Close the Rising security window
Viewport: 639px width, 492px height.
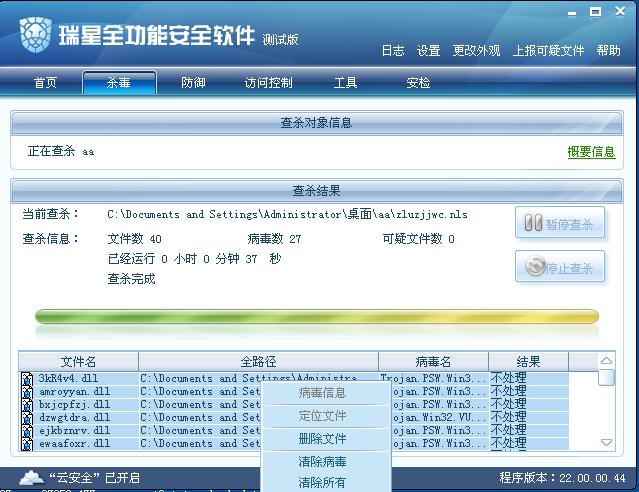(620, 11)
